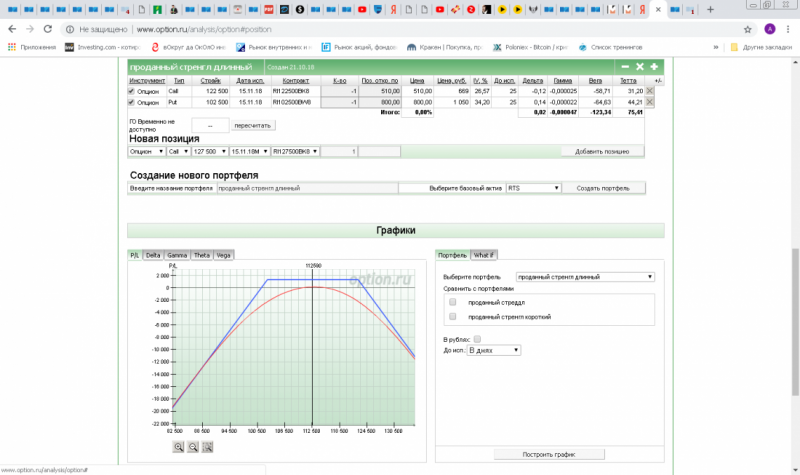Delete the Put option row
Screen dimensions: 800x475
click(x=650, y=102)
